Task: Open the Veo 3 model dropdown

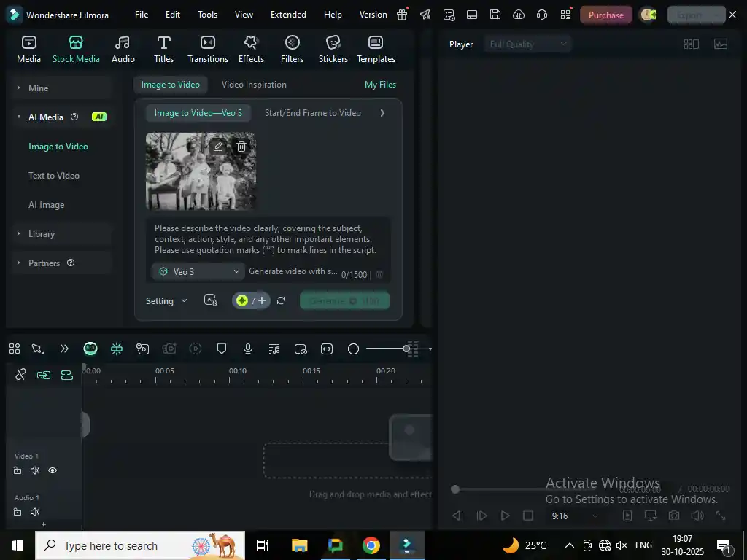Action: 199,271
